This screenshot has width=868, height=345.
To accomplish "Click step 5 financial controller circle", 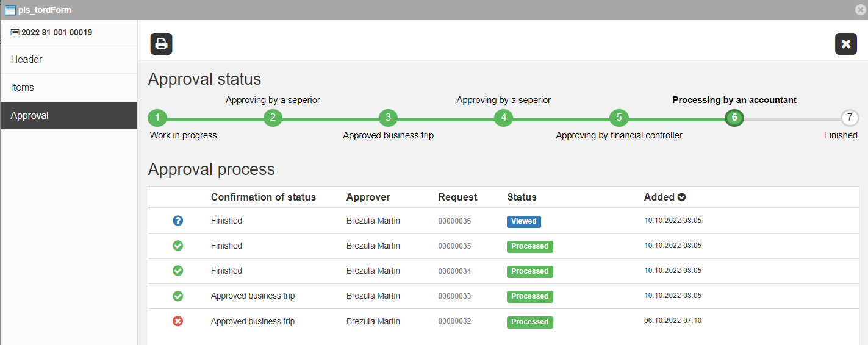I will click(619, 118).
